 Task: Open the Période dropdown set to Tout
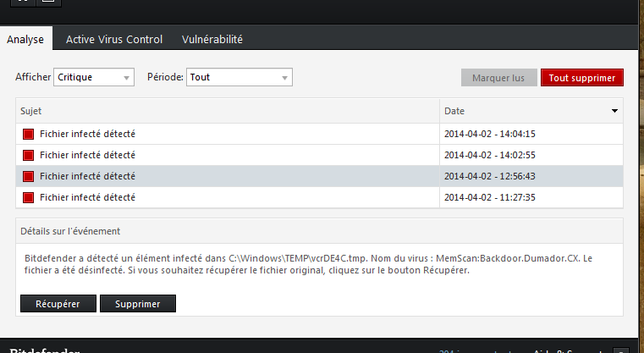pyautogui.click(x=239, y=77)
